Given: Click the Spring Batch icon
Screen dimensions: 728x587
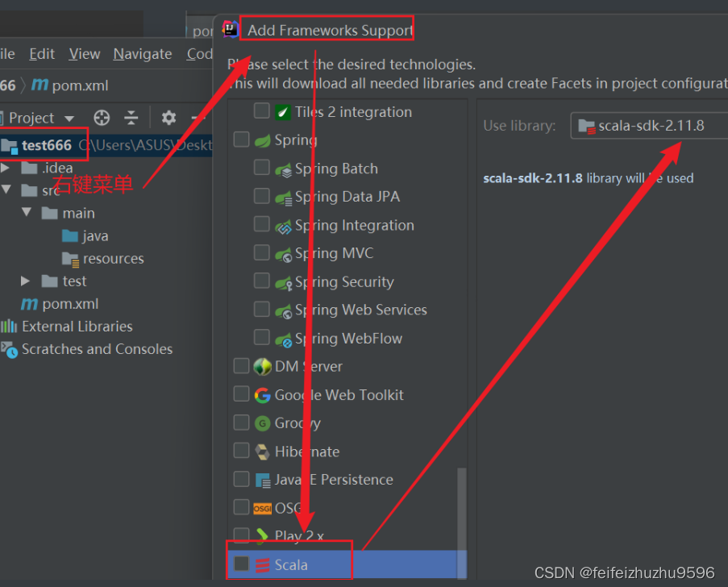Looking at the screenshot, I should [x=283, y=169].
